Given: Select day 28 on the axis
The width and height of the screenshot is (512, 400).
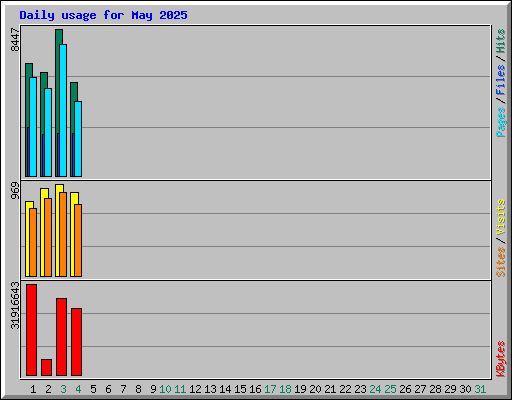Looking at the screenshot, I should coord(435,389).
